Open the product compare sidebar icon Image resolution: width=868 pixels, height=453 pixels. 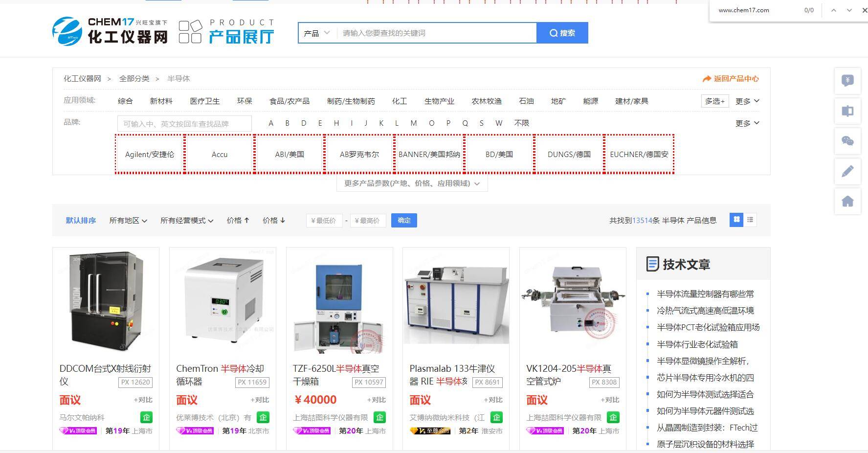pos(847,111)
